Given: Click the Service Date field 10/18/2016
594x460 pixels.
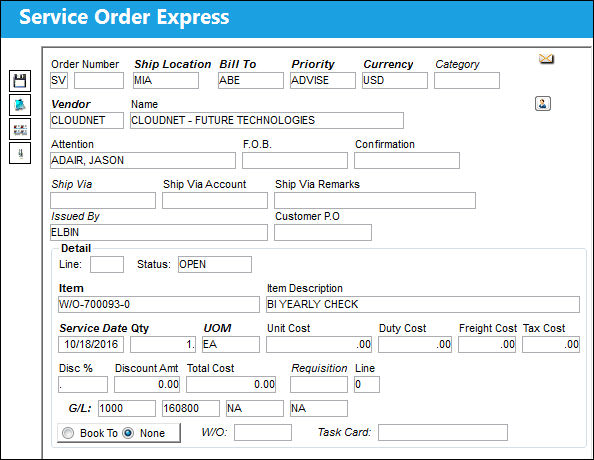Looking at the screenshot, I should pos(91,344).
